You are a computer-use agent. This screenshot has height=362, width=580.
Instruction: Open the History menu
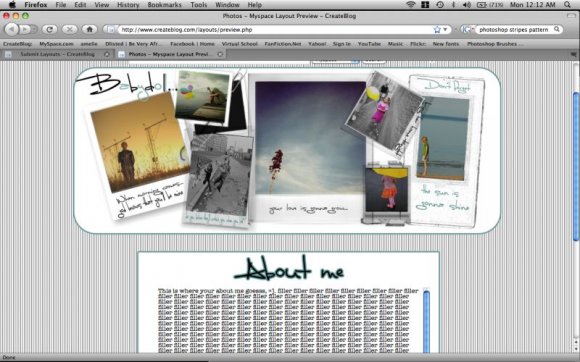128,5
